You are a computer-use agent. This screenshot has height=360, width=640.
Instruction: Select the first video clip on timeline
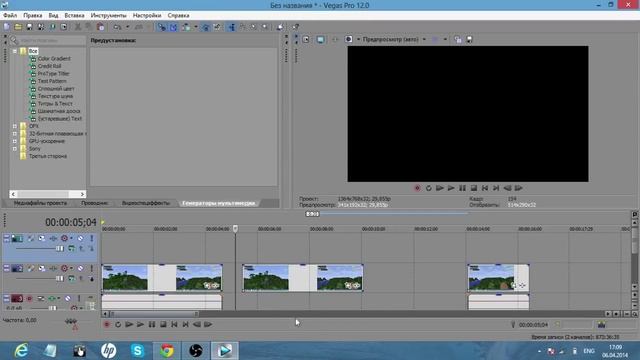tap(162, 278)
